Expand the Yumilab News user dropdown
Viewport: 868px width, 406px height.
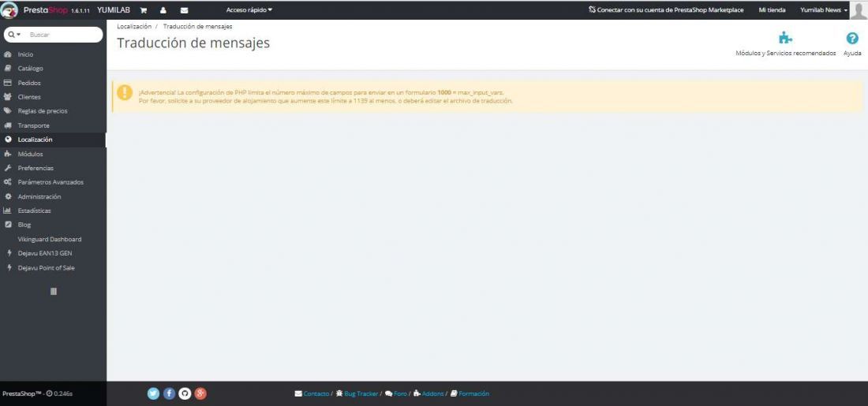point(824,10)
